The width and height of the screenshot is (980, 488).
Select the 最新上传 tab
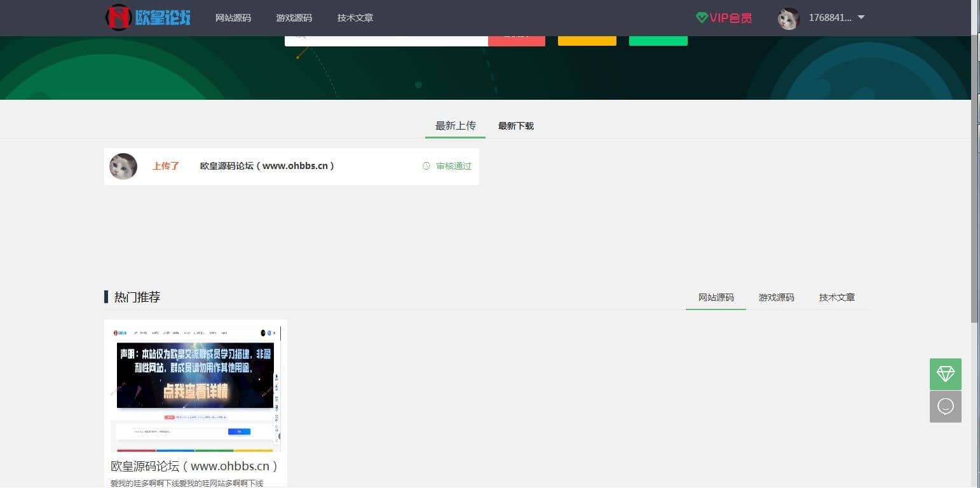tap(455, 126)
